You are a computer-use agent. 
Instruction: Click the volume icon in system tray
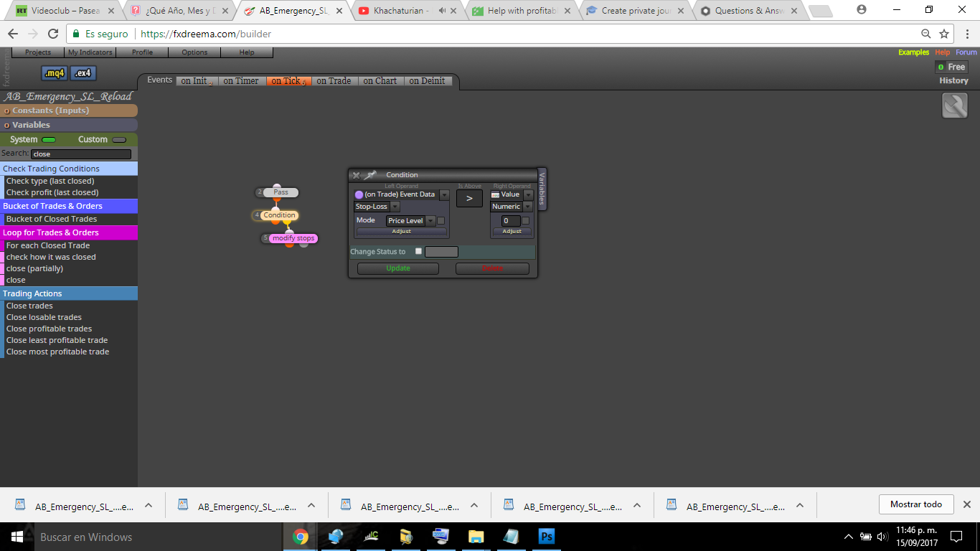[882, 537]
